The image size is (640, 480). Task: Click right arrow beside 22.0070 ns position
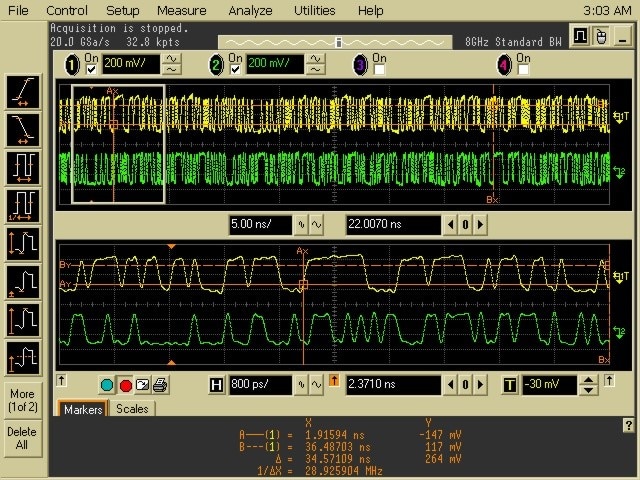click(x=480, y=224)
